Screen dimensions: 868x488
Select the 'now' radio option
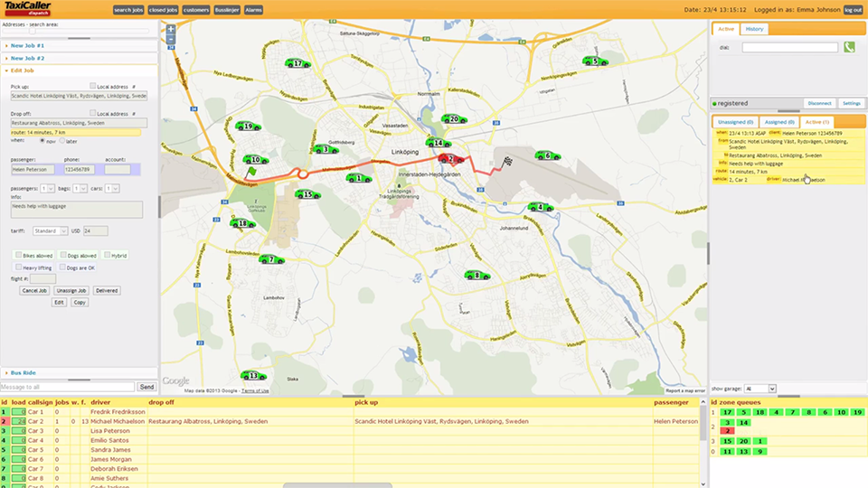point(42,141)
